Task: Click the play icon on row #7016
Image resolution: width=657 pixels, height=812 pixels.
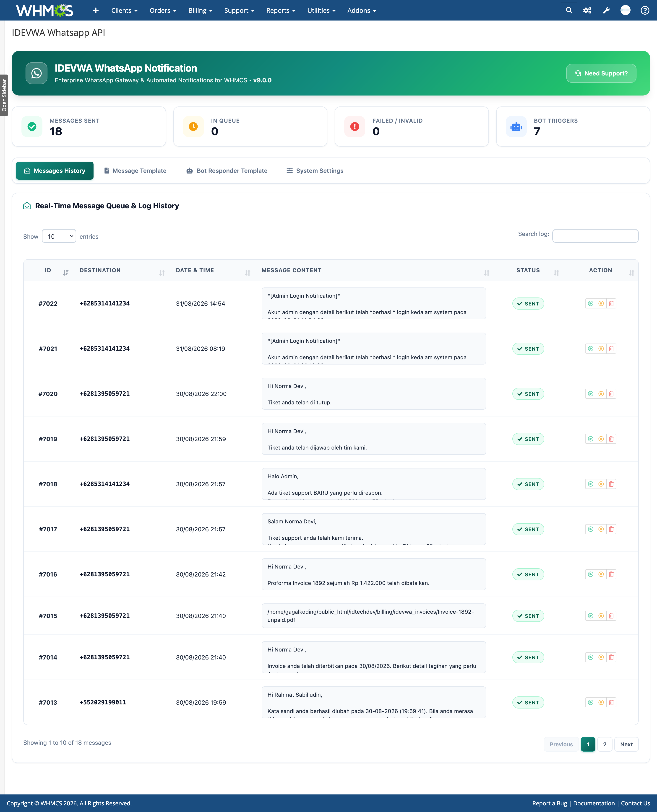Action: tap(590, 574)
